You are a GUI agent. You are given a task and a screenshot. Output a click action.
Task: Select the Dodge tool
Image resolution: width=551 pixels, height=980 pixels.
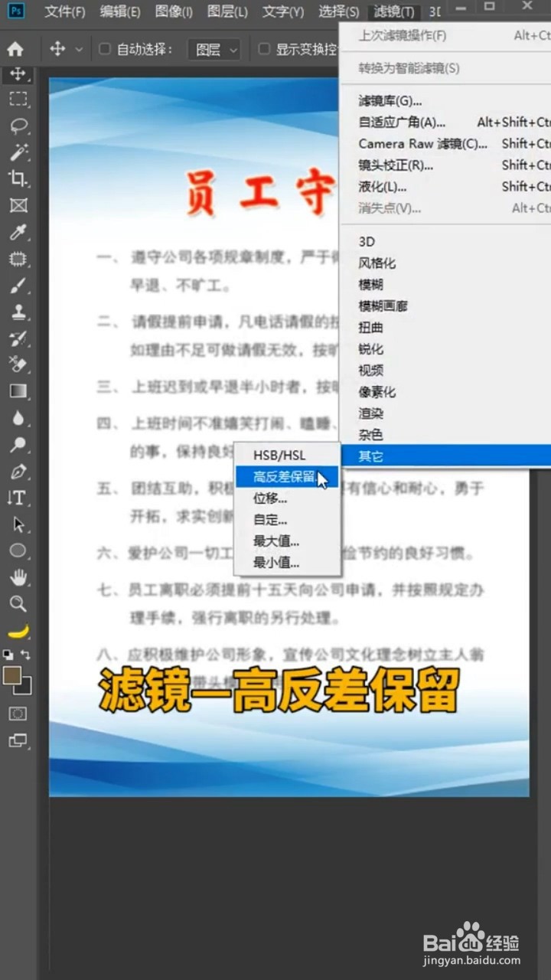18,444
